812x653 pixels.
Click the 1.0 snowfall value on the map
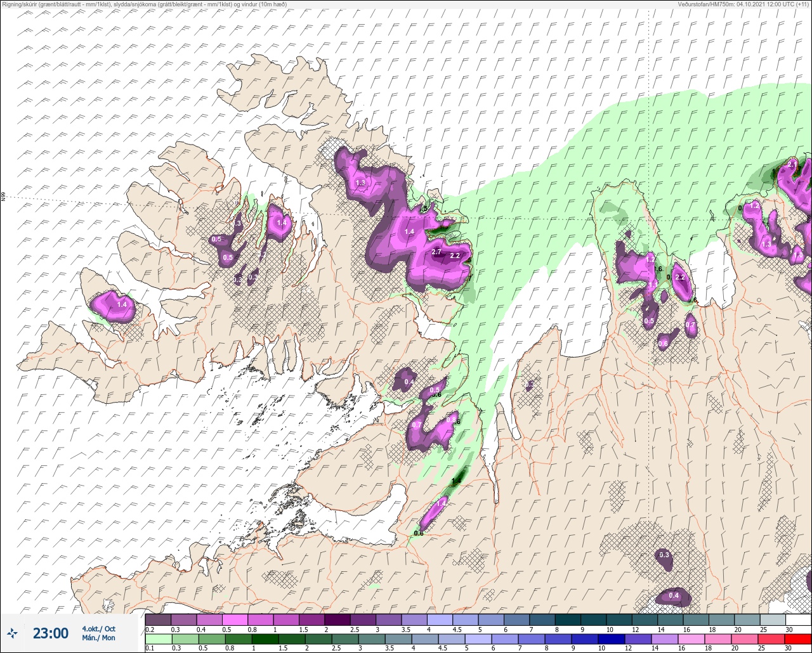(x=798, y=255)
